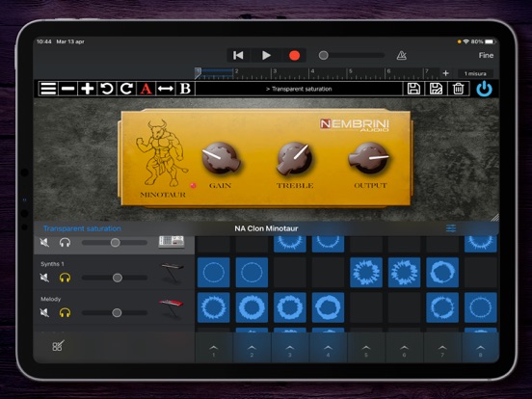532x399 pixels.
Task: Play the Melody loop cell in column 8
Action: 480,307
